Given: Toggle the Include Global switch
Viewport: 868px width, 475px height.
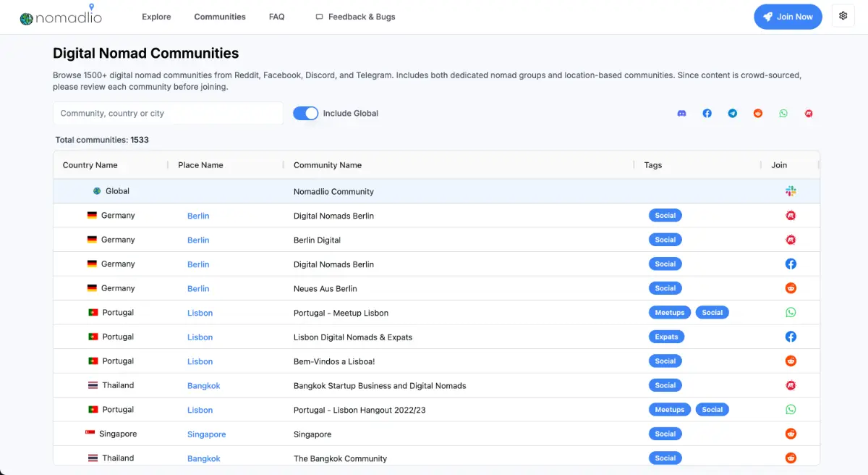Looking at the screenshot, I should pyautogui.click(x=306, y=113).
